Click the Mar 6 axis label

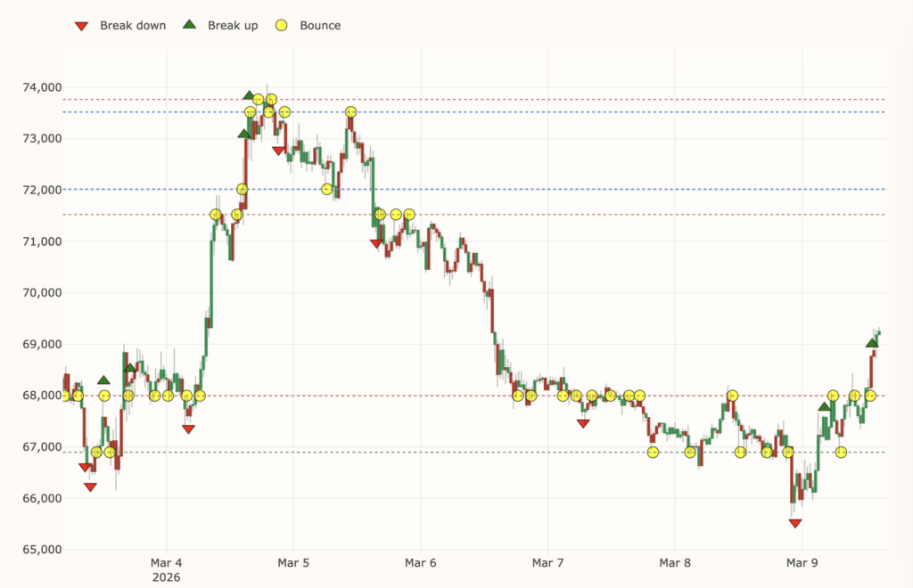click(420, 563)
